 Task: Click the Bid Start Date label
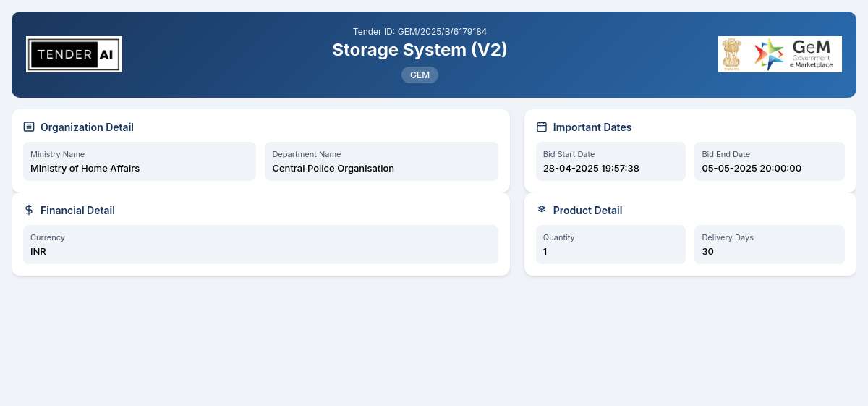pyautogui.click(x=569, y=154)
